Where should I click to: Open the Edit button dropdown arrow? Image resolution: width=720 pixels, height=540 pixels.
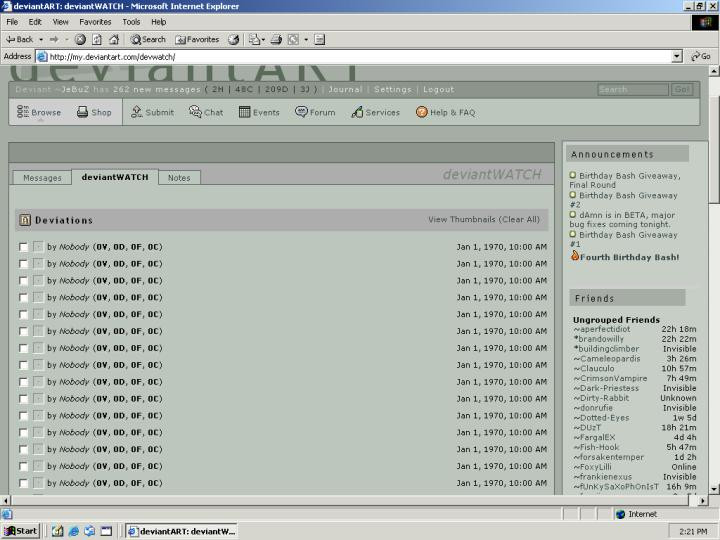pyautogui.click(x=306, y=40)
